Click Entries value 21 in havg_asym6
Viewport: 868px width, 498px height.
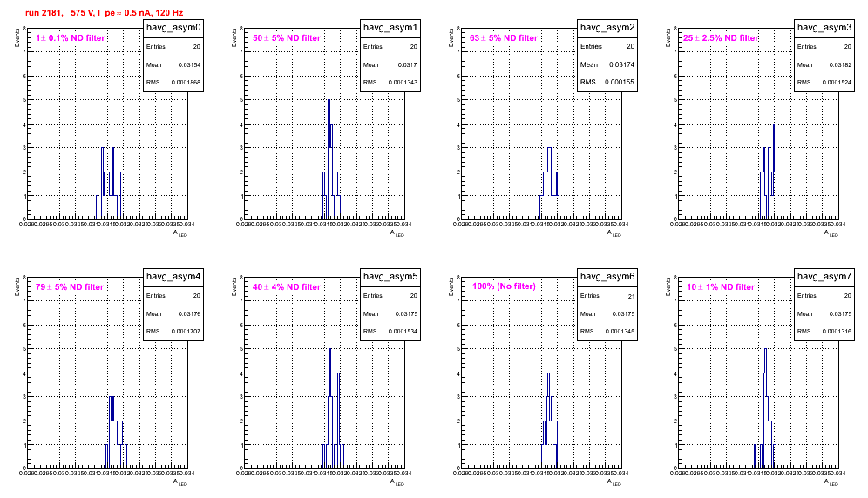coord(632,296)
